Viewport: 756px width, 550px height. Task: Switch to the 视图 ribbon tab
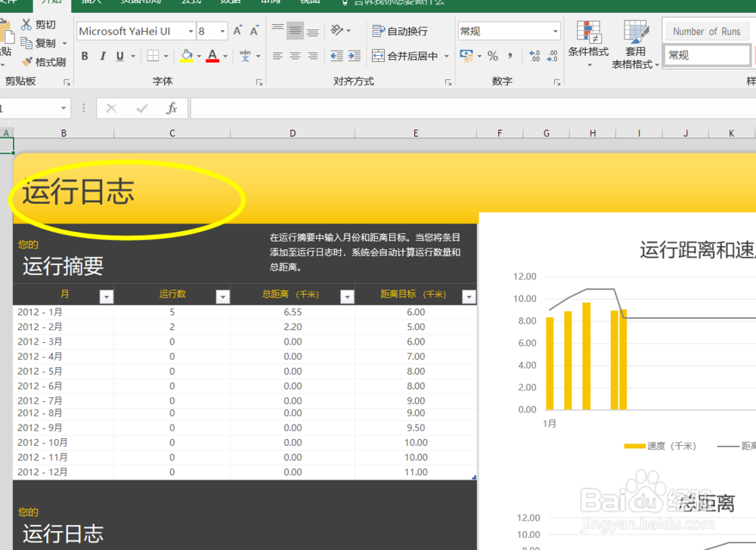pyautogui.click(x=311, y=4)
